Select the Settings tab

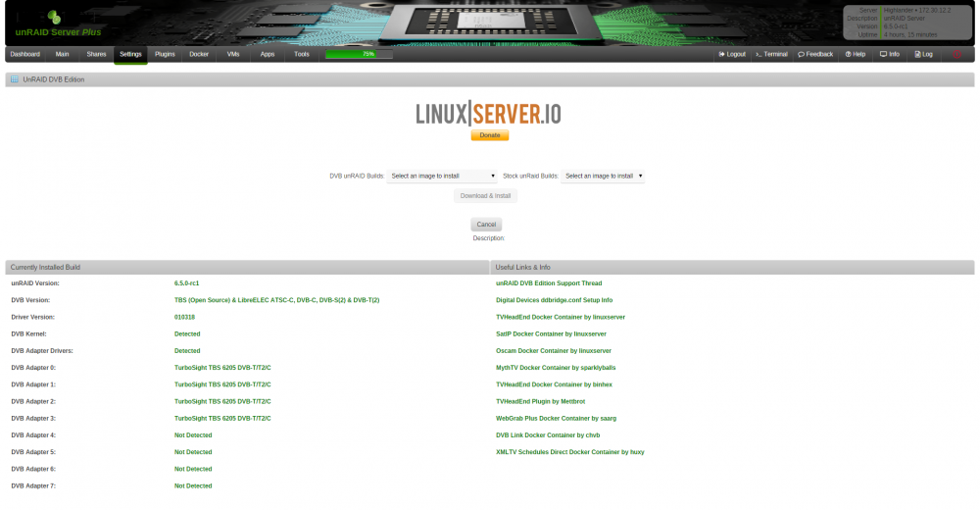tap(130, 55)
